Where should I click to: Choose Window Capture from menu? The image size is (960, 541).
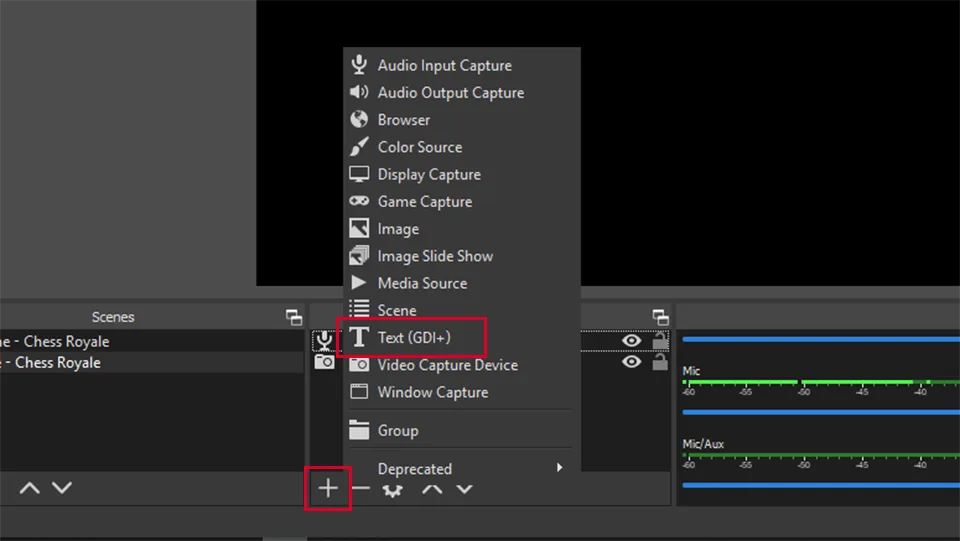pos(462,392)
